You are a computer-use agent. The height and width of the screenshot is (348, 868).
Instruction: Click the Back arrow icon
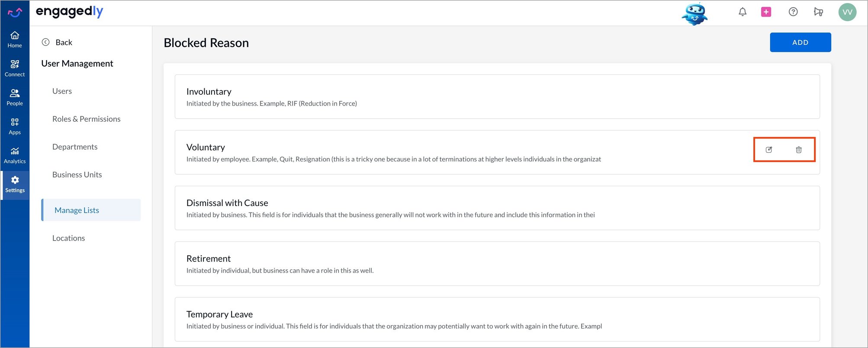(45, 42)
